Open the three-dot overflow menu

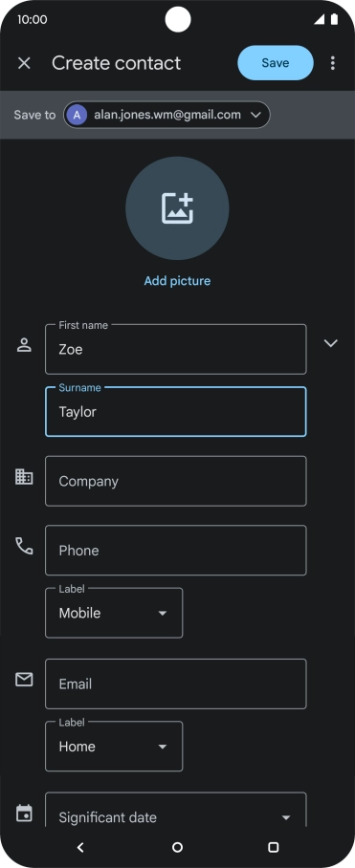[332, 63]
